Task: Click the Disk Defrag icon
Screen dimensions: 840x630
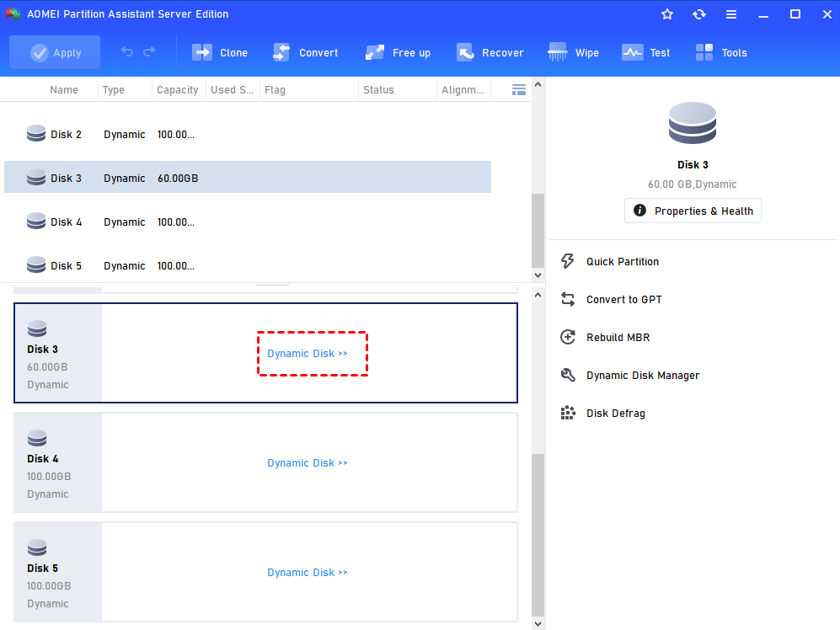Action: click(x=567, y=413)
